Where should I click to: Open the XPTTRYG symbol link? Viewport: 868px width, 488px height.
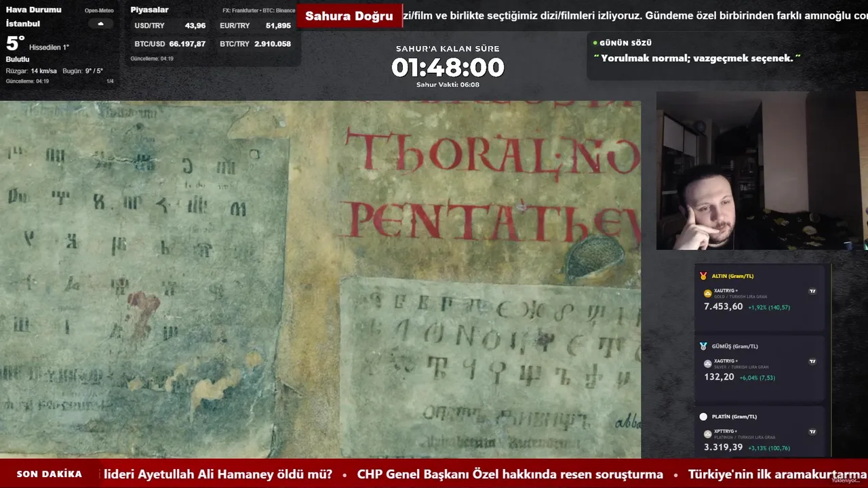724,431
